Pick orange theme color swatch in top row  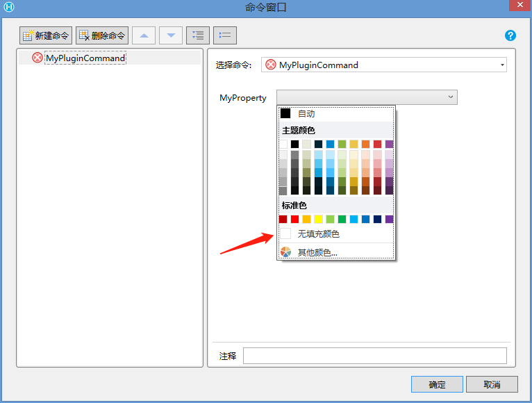point(366,144)
